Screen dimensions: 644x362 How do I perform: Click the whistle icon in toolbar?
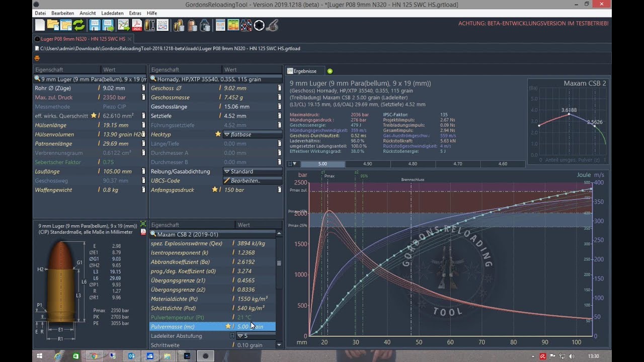[272, 25]
